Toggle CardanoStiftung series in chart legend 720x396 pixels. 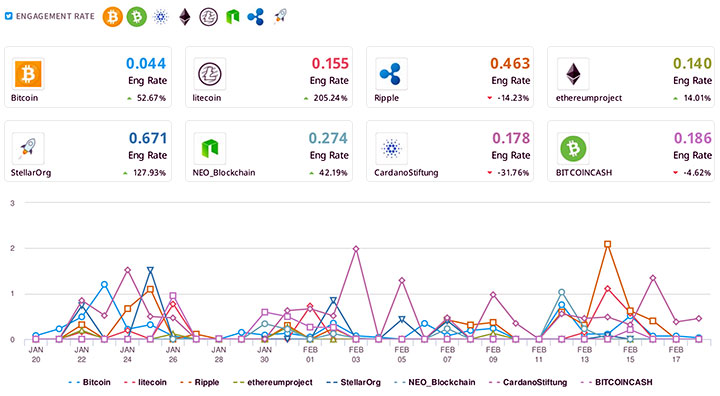pos(528,382)
